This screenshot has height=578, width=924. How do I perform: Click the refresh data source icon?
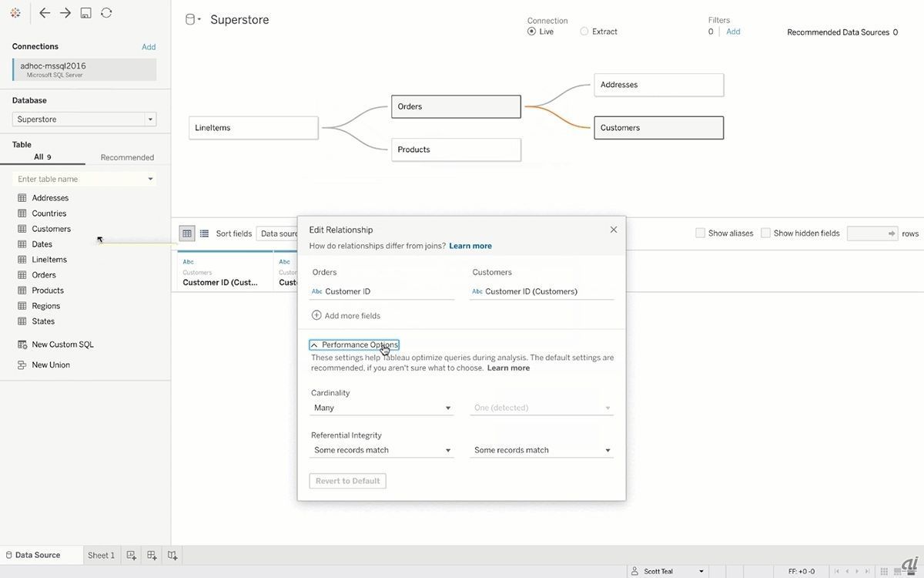pyautogui.click(x=106, y=13)
